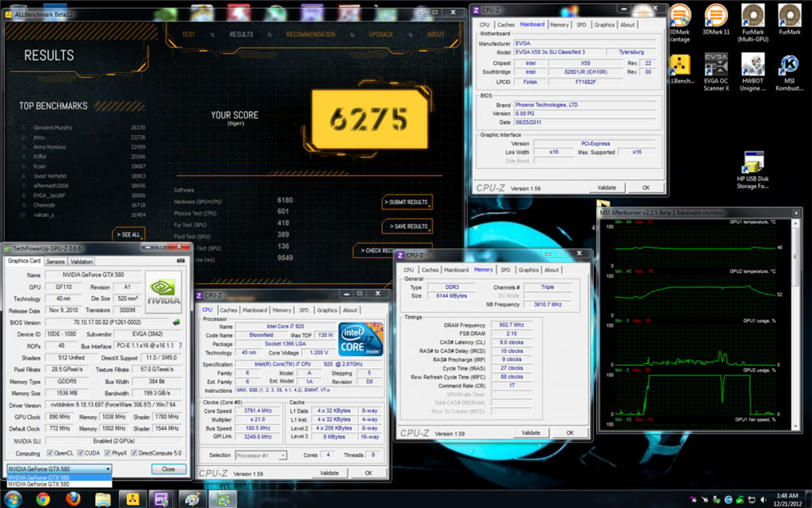The height and width of the screenshot is (508, 812).
Task: Open the 3DMark 11 desktop shortcut
Action: 716,19
